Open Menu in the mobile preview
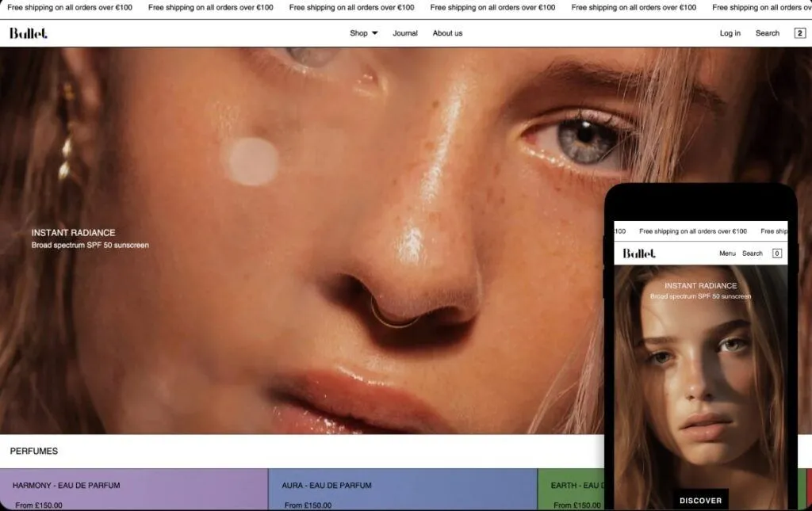 [x=727, y=254]
